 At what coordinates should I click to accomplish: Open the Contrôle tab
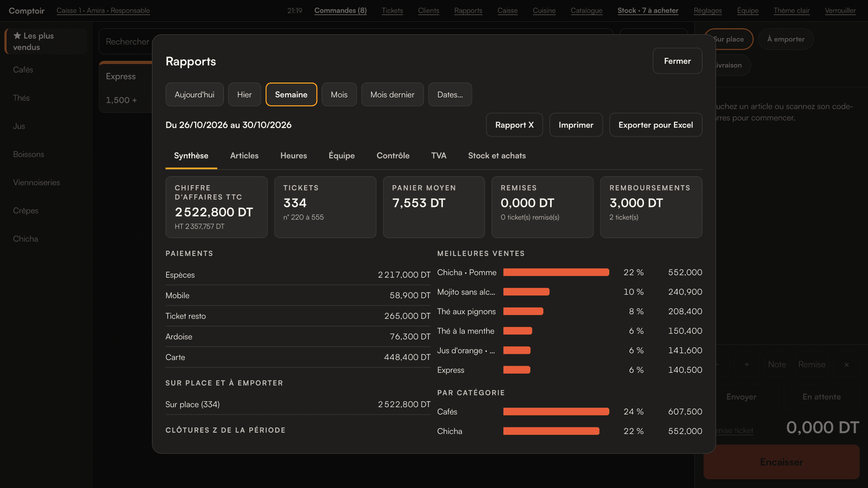(393, 156)
